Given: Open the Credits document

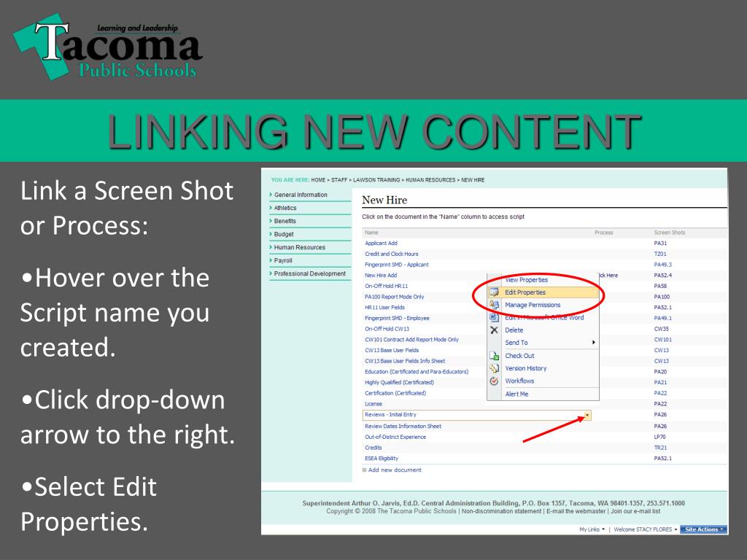Looking at the screenshot, I should coord(373,448).
